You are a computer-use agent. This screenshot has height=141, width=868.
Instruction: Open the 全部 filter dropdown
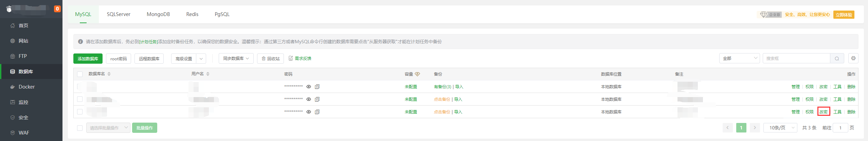pos(739,59)
